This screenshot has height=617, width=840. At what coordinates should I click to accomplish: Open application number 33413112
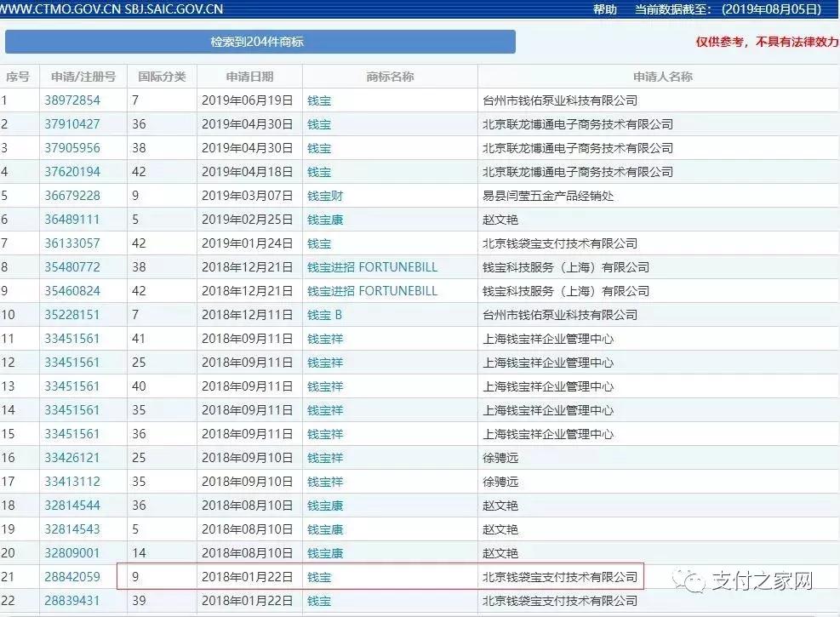coord(72,482)
